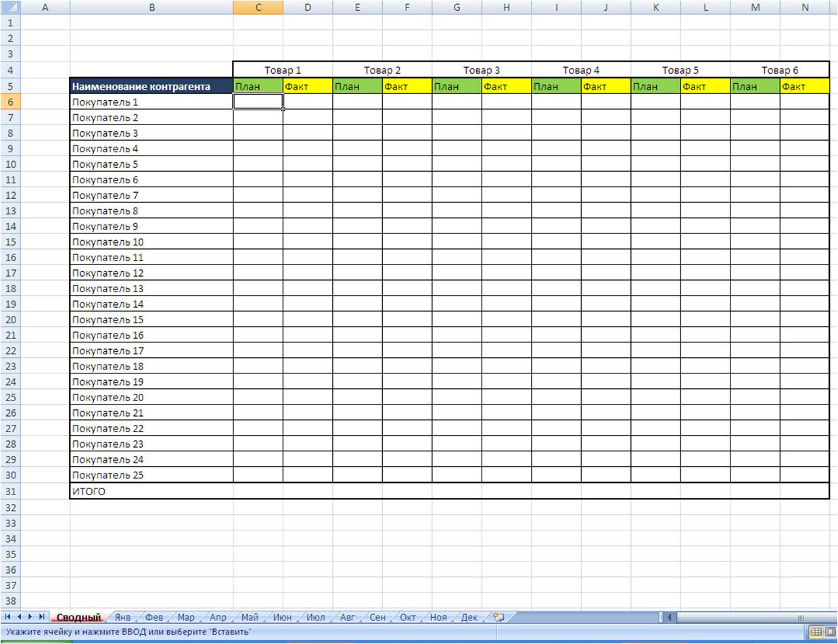Select the Сводный sheet tab
Viewport: 838px width, 644px height.
[x=78, y=618]
